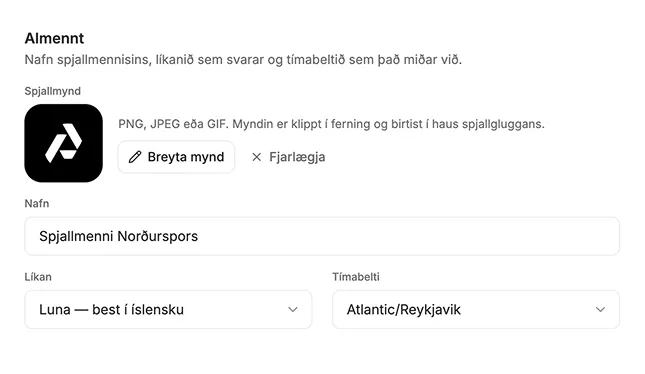Open the Líkan dropdown showing Luna

168,309
